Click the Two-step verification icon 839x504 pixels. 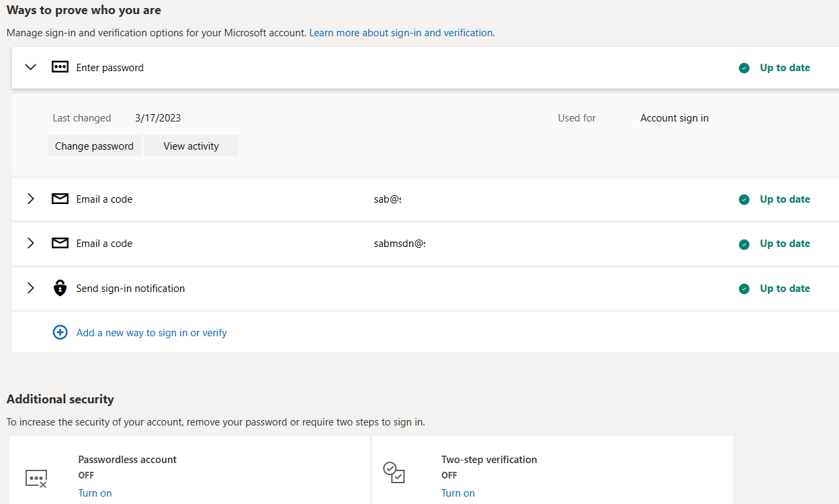tap(394, 472)
